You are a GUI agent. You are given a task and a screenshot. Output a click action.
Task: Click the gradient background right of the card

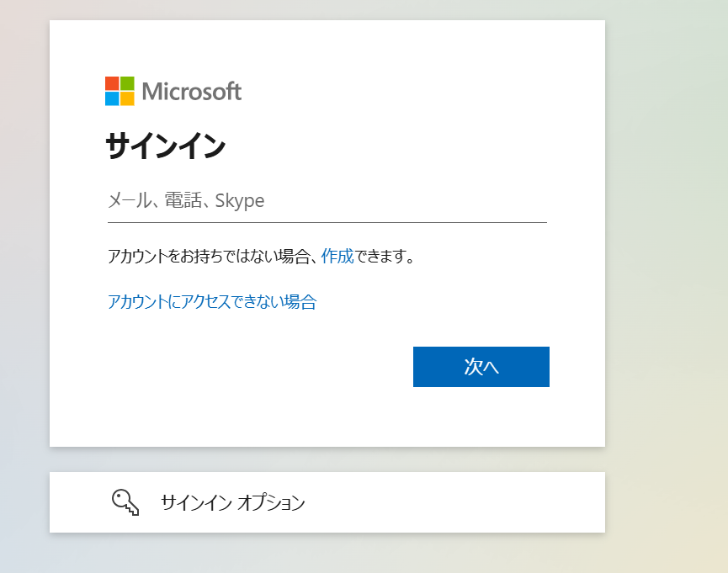[x=665, y=252]
